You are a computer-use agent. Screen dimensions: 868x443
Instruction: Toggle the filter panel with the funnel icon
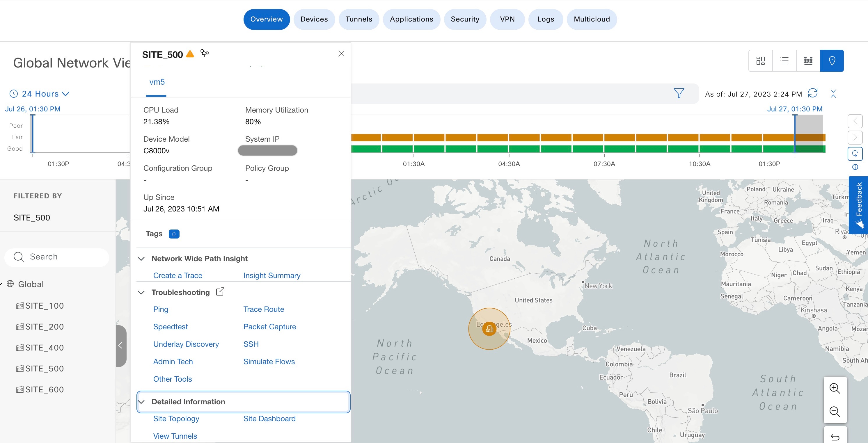click(679, 93)
